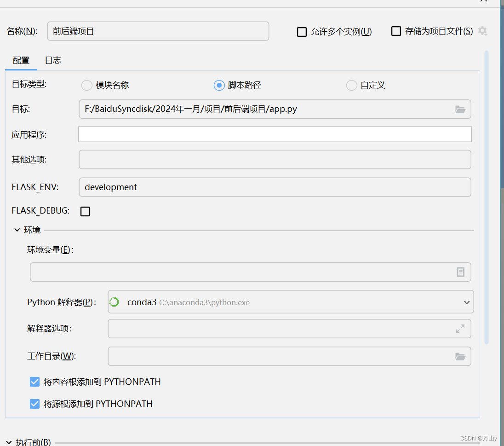Click the close X at top right
This screenshot has height=446, width=504.
(x=483, y=2)
